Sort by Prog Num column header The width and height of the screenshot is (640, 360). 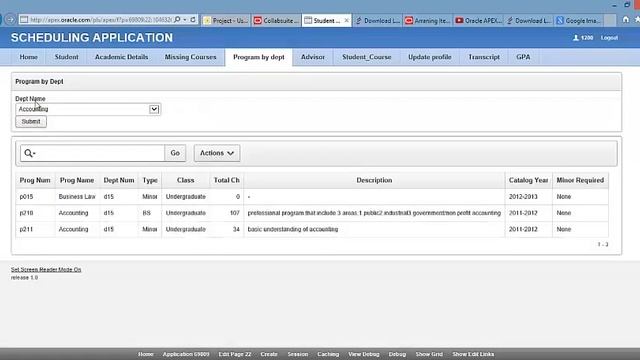(35, 180)
